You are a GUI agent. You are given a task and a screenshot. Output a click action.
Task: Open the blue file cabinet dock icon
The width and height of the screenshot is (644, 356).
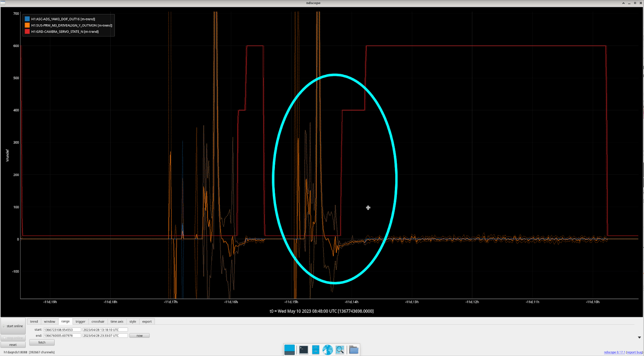click(316, 350)
